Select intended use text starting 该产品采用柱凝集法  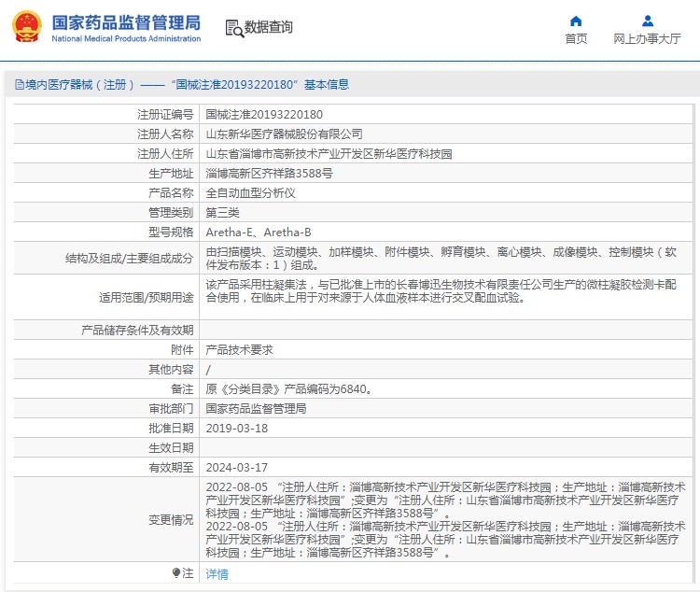(x=441, y=290)
